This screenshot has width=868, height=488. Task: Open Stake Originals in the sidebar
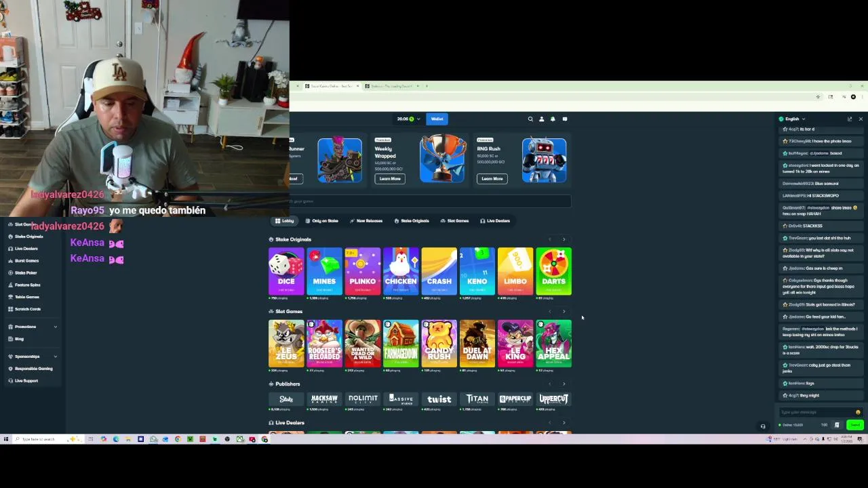(28, 237)
